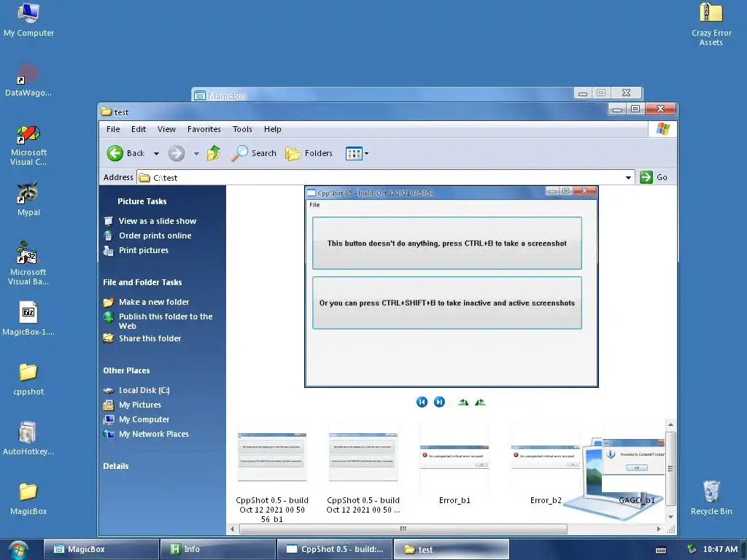Click the filmstrip vertical scroll down arrow
747x560 pixels.
670,517
